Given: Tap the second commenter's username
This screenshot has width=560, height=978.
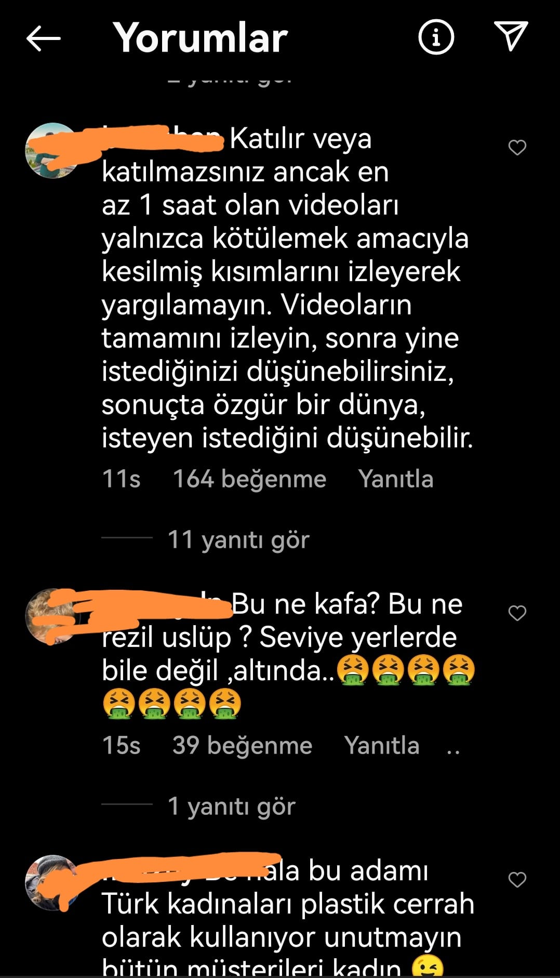Looking at the screenshot, I should pos(166,604).
